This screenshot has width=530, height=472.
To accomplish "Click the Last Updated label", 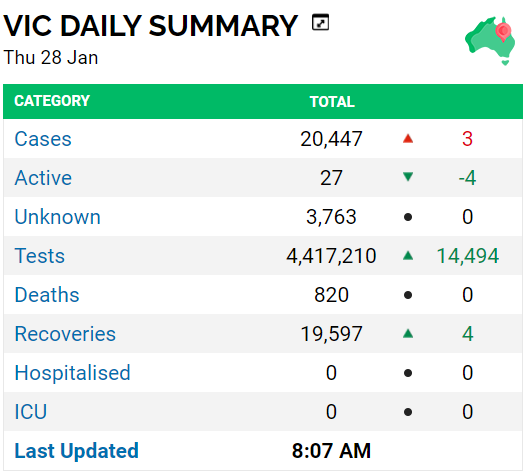I will 76,451.
